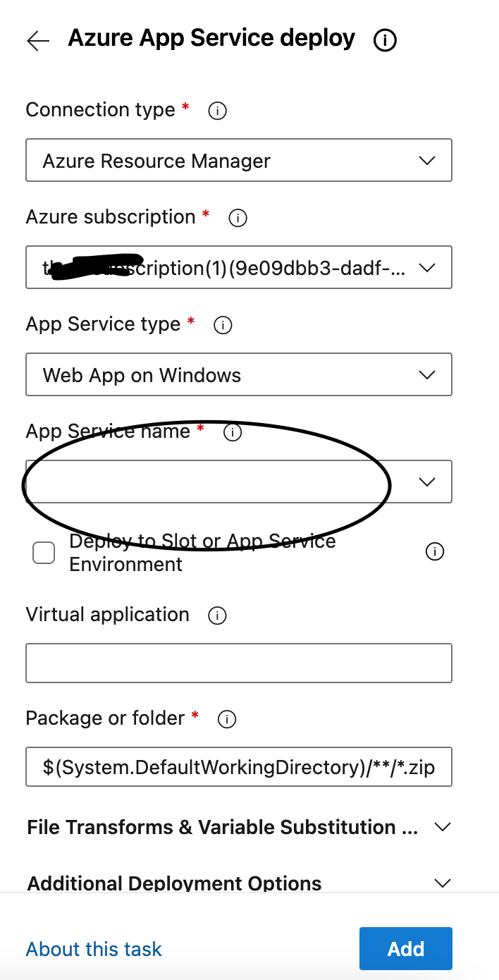Focus the Virtual application text field
Viewport: 499px width, 980px height.
pos(239,663)
